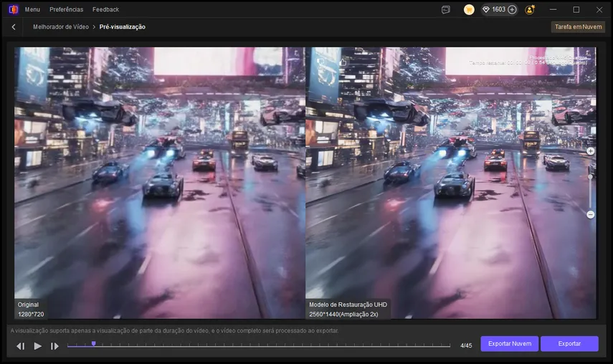Viewport: 613px width, 364px height.
Task: Open the Preferências menu
Action: tap(66, 9)
